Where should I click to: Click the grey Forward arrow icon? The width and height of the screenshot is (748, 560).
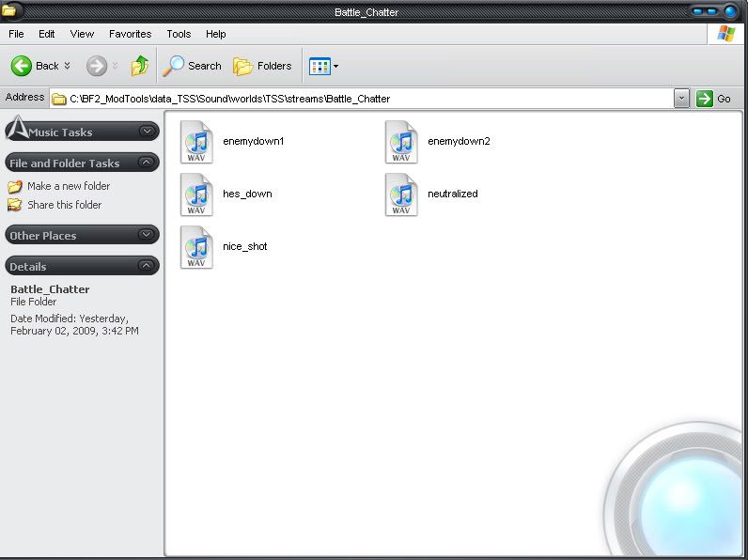pos(97,66)
